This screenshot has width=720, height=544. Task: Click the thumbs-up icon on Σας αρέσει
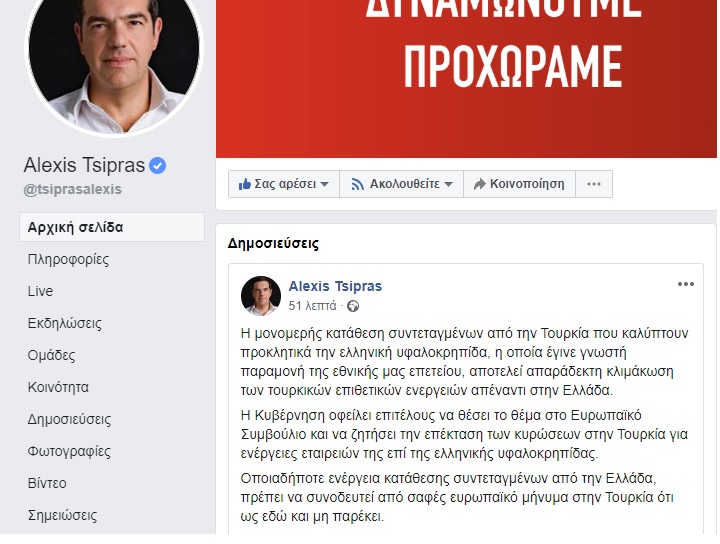[x=244, y=184]
